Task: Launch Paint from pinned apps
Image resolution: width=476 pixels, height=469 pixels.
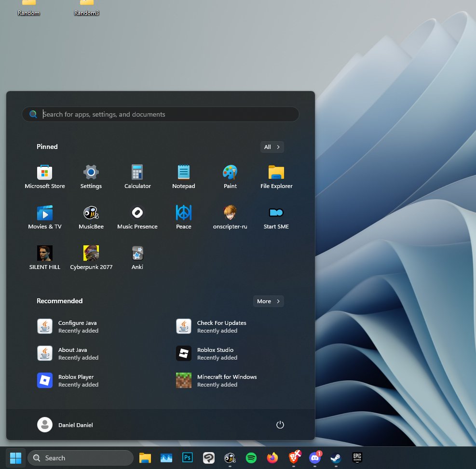Action: [230, 177]
